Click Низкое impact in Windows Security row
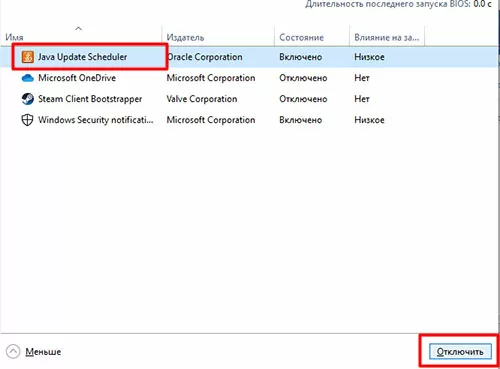The height and width of the screenshot is (369, 500). click(x=369, y=120)
